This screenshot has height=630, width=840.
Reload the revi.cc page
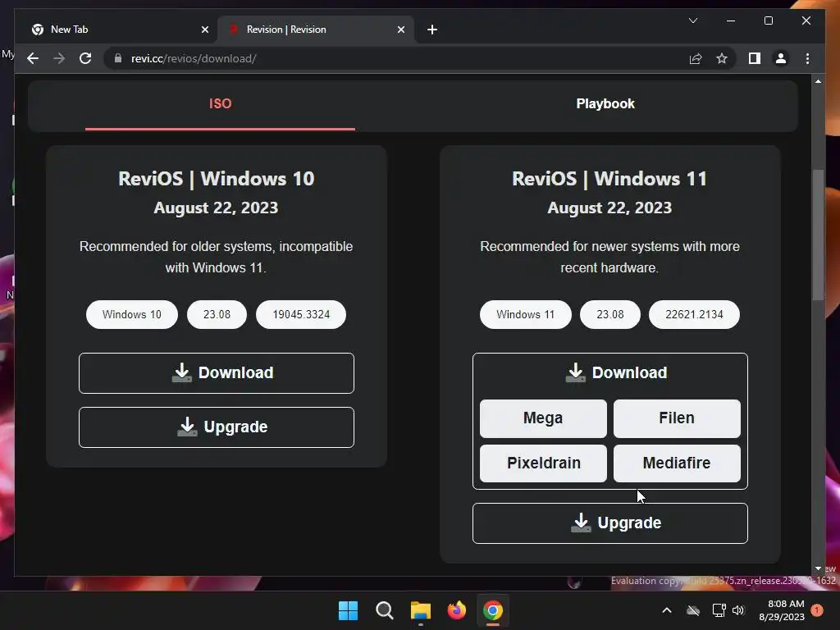click(85, 58)
